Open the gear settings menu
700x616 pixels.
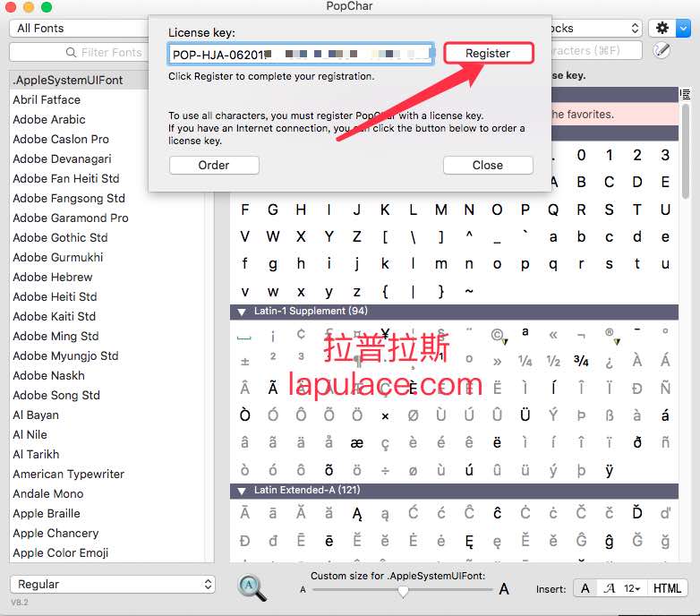(x=662, y=28)
